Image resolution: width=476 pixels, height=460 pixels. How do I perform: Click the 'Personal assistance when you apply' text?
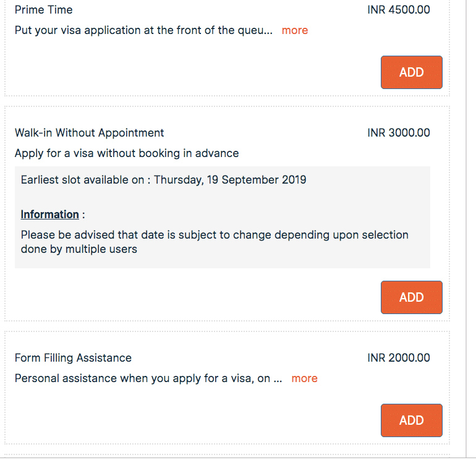(x=148, y=378)
